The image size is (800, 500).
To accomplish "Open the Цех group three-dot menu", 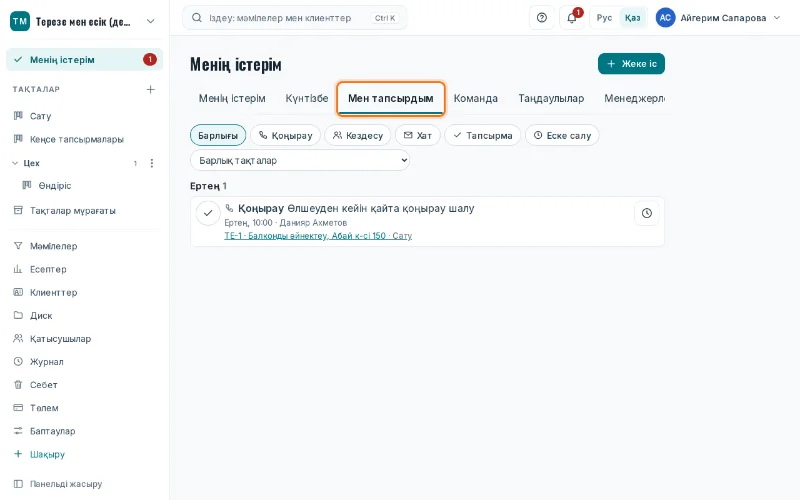I will click(x=152, y=163).
